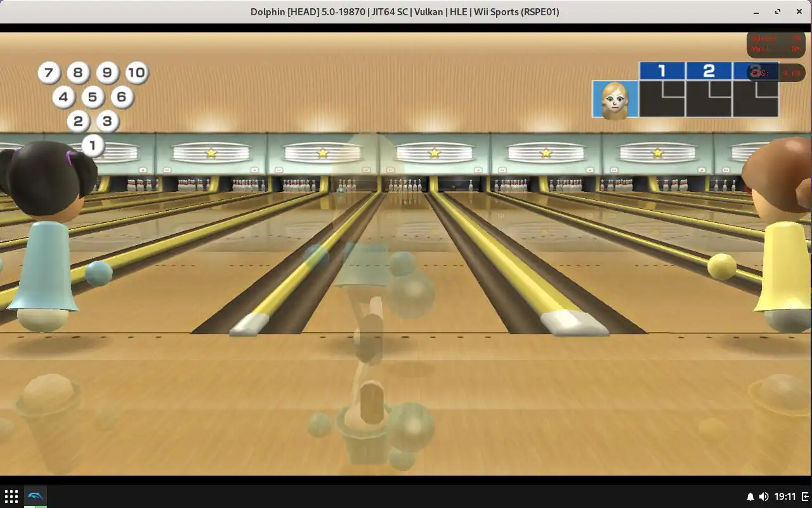
Task: Click pin indicator number 7
Action: (49, 72)
